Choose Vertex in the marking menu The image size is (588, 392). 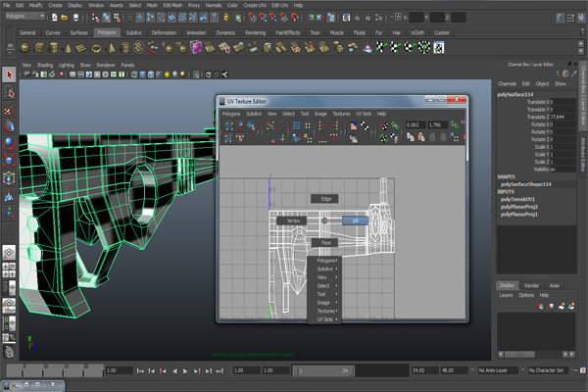click(x=292, y=220)
